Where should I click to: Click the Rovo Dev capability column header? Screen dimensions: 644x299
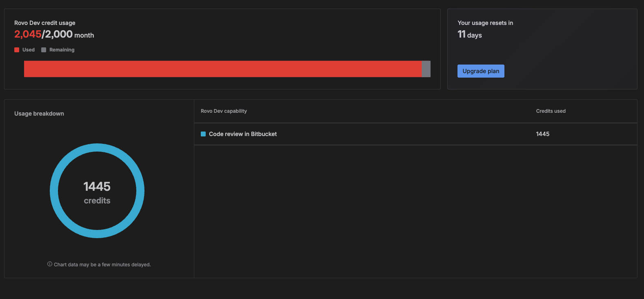[224, 111]
